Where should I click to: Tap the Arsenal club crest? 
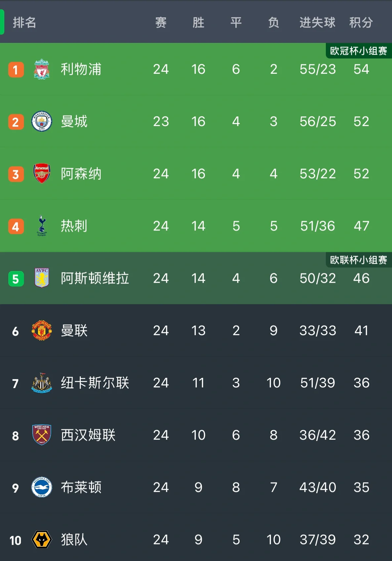(42, 174)
